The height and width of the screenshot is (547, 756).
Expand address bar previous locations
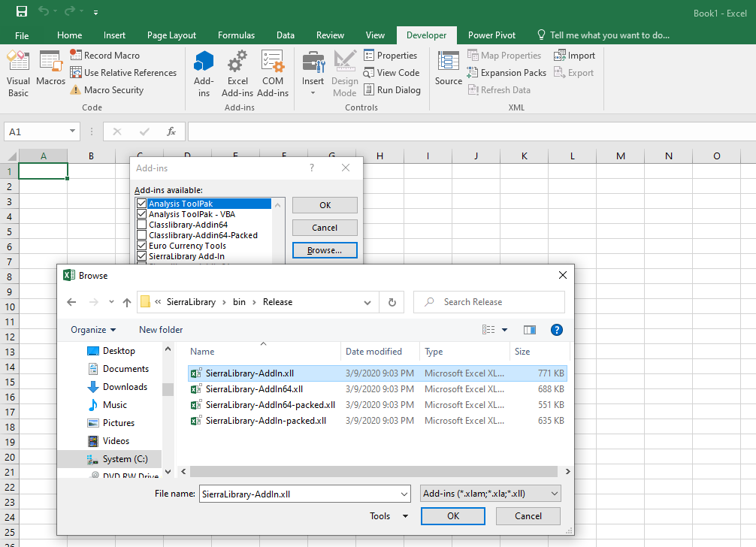click(x=367, y=302)
